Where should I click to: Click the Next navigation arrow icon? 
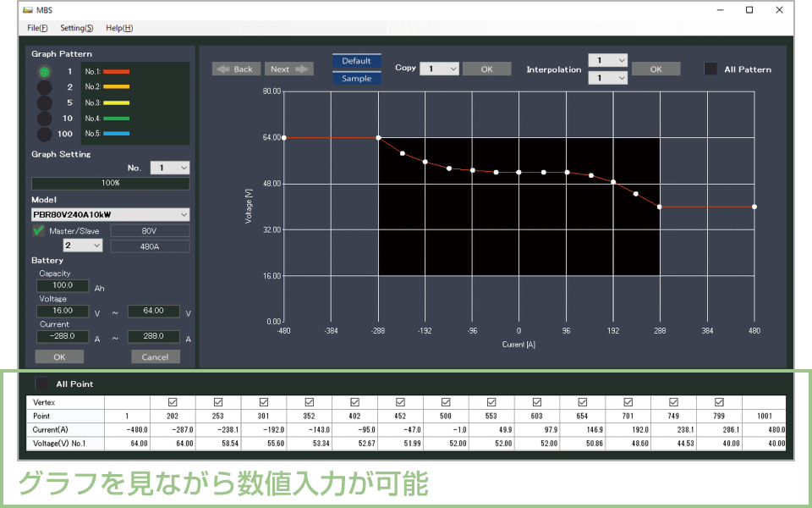coord(304,69)
